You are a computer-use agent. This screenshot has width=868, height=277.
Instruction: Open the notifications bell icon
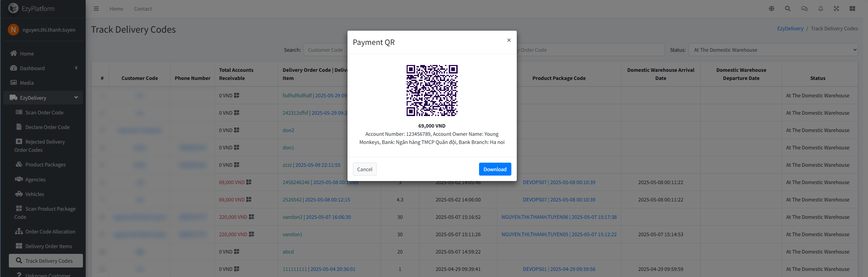point(821,9)
